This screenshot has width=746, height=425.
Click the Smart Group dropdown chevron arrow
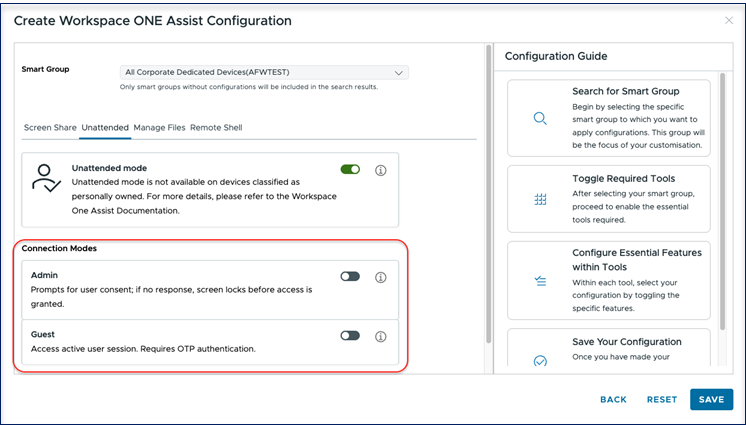coord(399,73)
